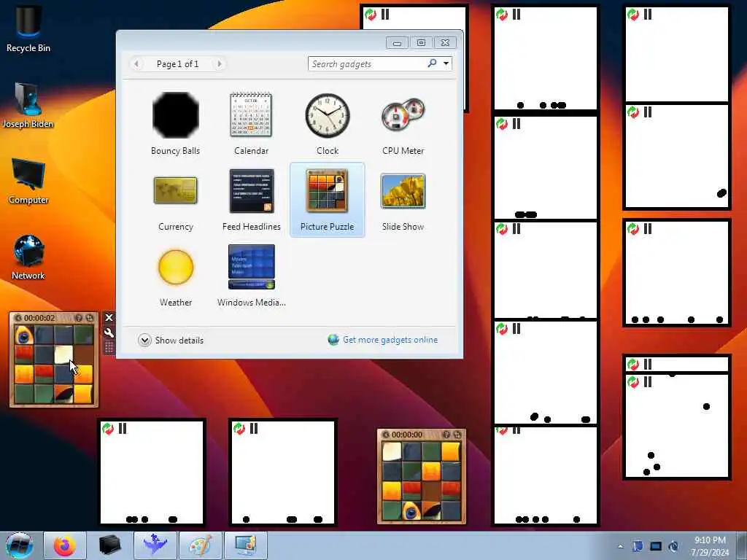Reset Bouncy Balls gadget behind gallery window
Screen dimensions: 747x560
pyautogui.click(x=370, y=15)
